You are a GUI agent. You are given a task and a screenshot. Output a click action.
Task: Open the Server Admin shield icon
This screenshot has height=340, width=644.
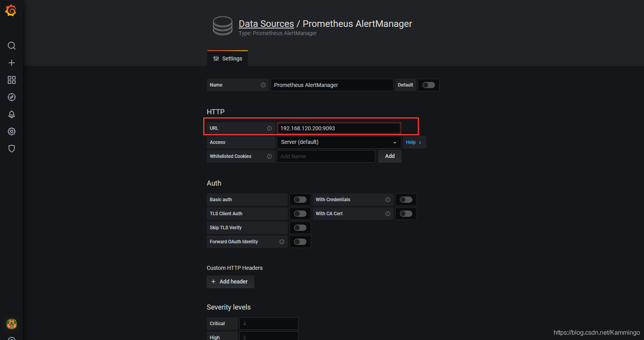coord(12,149)
